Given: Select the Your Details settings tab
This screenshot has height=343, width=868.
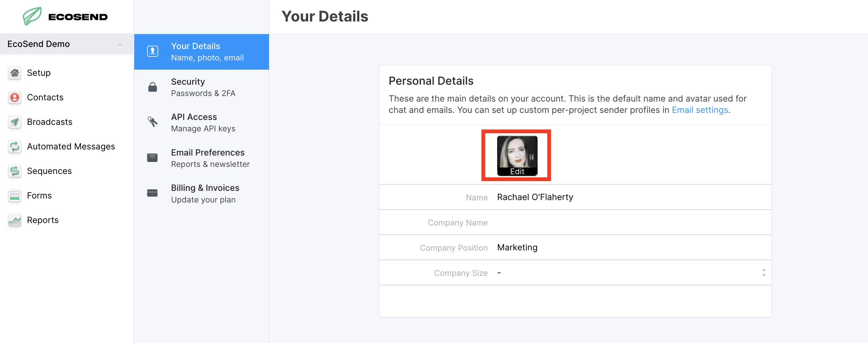Looking at the screenshot, I should [x=201, y=52].
